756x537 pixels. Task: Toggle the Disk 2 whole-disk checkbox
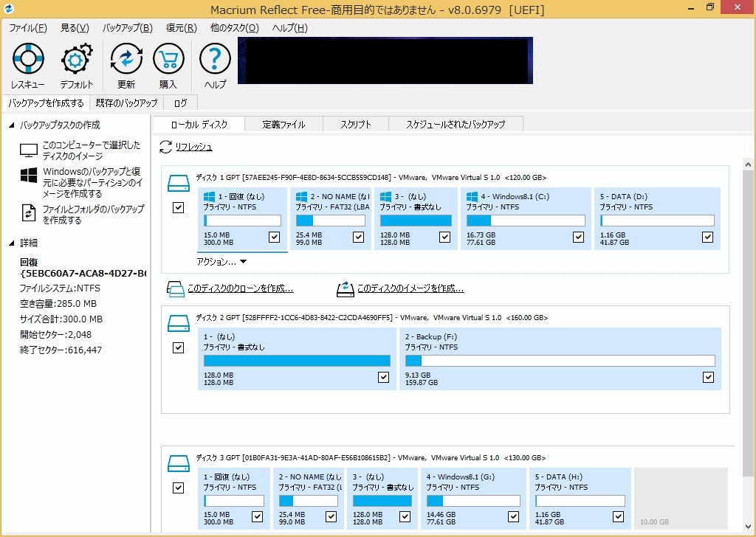tap(179, 347)
